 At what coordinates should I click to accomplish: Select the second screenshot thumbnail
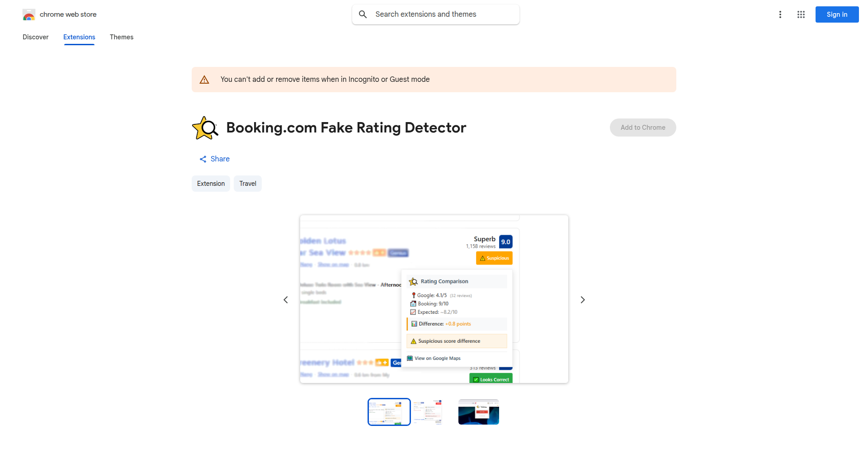[428, 412]
